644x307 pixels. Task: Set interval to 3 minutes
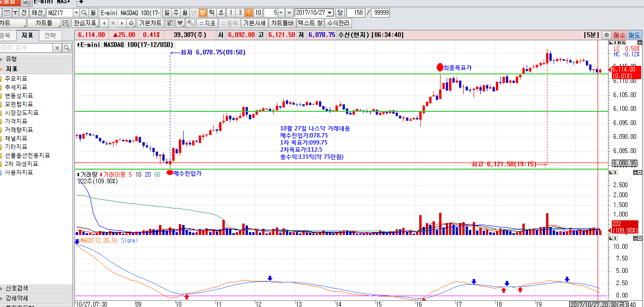click(239, 12)
